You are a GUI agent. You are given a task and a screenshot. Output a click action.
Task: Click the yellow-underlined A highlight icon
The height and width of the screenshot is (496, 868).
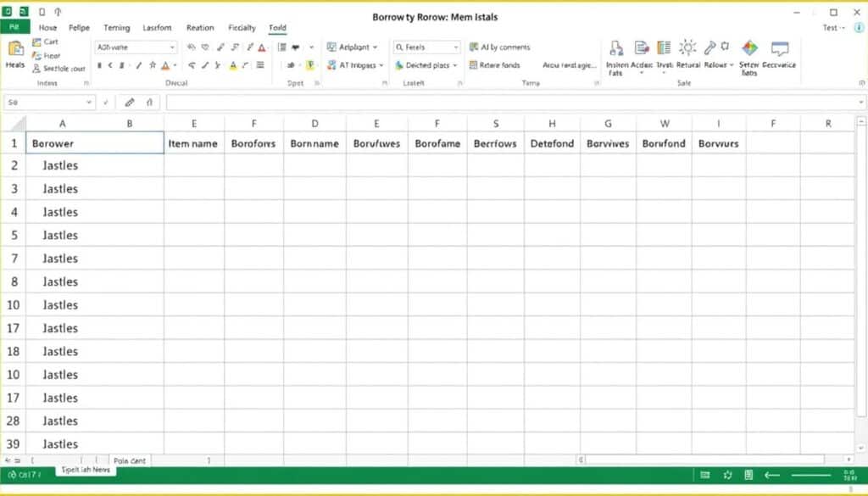(233, 65)
